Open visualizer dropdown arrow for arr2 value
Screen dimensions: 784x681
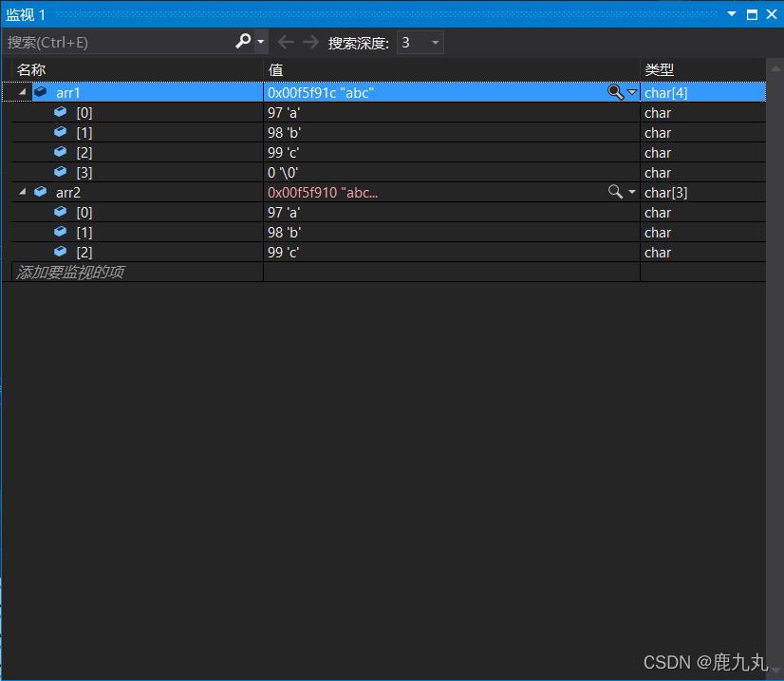pyautogui.click(x=632, y=192)
